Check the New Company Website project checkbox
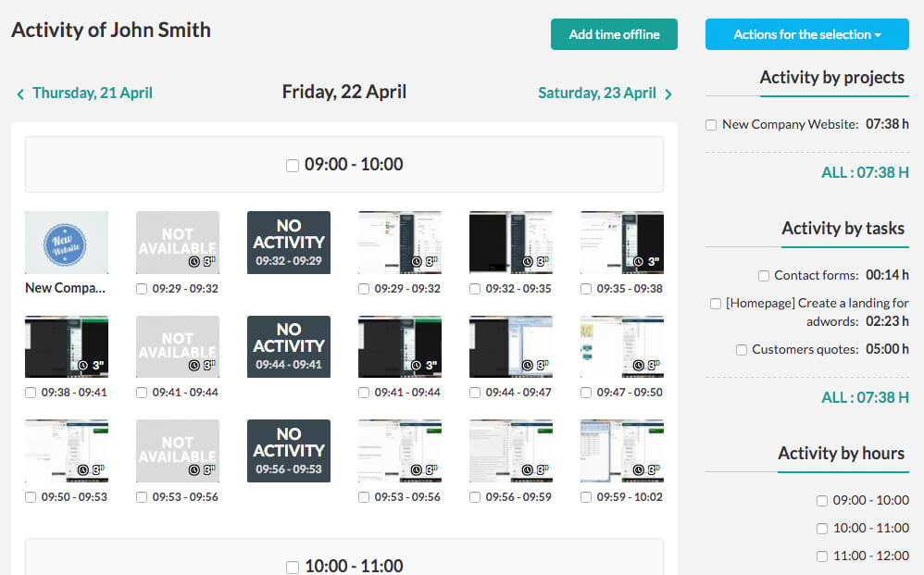This screenshot has height=575, width=924. coord(710,123)
